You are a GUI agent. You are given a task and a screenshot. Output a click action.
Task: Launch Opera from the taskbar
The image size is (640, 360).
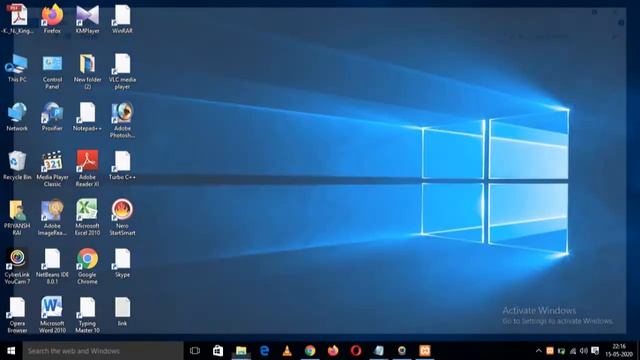356,351
